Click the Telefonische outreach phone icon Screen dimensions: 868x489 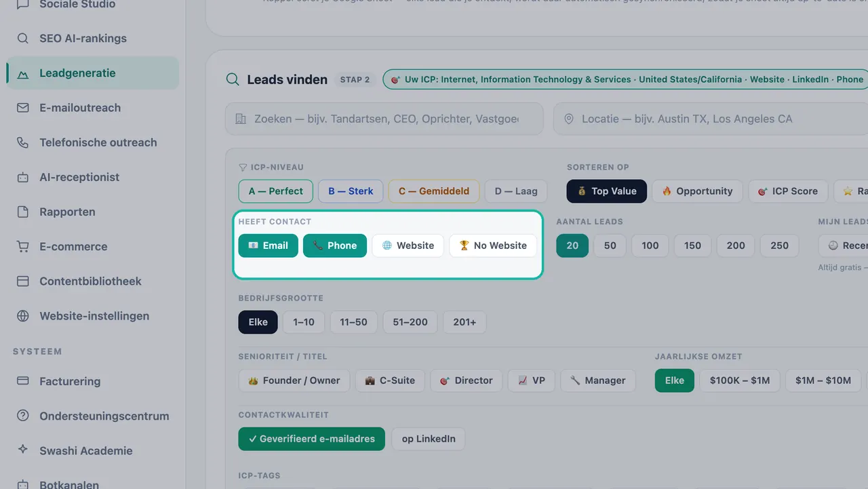(23, 142)
